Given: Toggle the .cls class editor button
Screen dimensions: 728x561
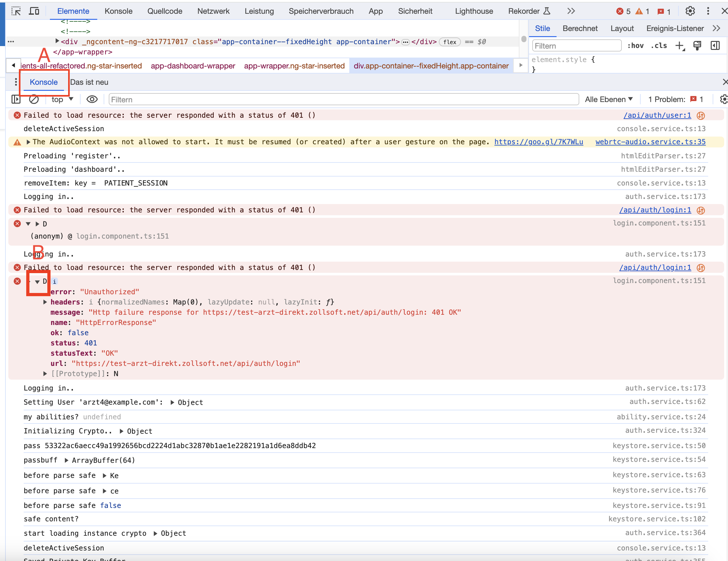Looking at the screenshot, I should [659, 46].
